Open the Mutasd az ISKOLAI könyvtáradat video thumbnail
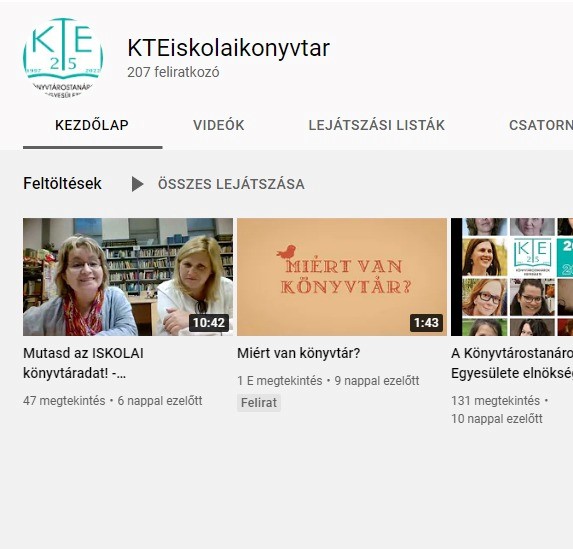 coord(128,277)
